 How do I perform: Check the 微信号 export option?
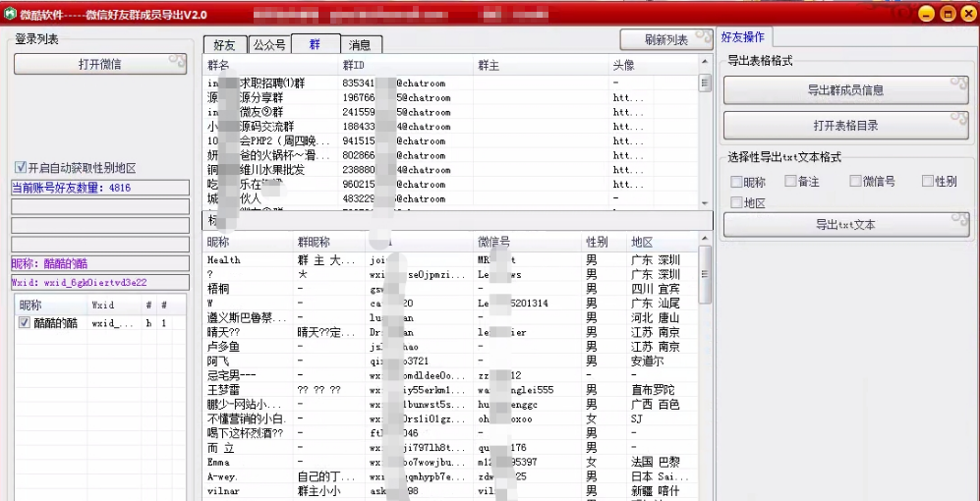(x=854, y=182)
